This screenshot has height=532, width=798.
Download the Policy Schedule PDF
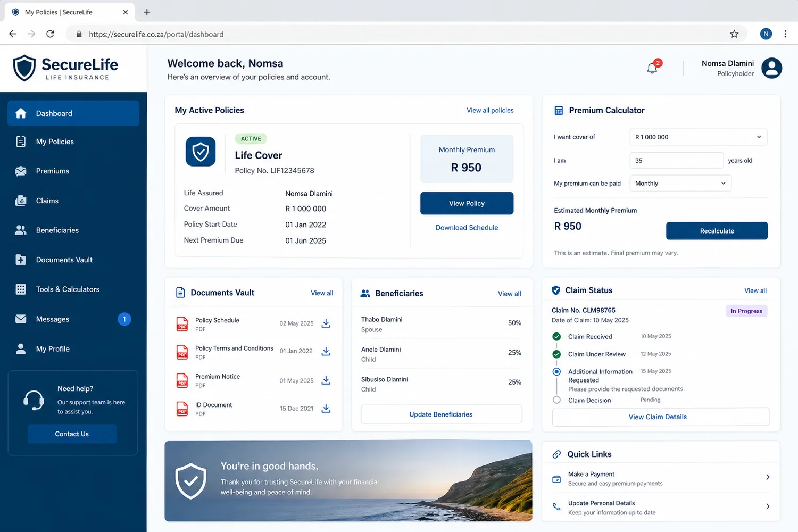click(x=326, y=323)
